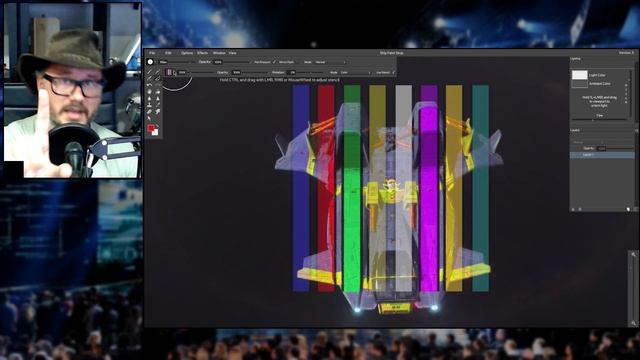This screenshot has width=640, height=360.
Task: Adjust the stencil Opacity slider
Action: point(255,73)
